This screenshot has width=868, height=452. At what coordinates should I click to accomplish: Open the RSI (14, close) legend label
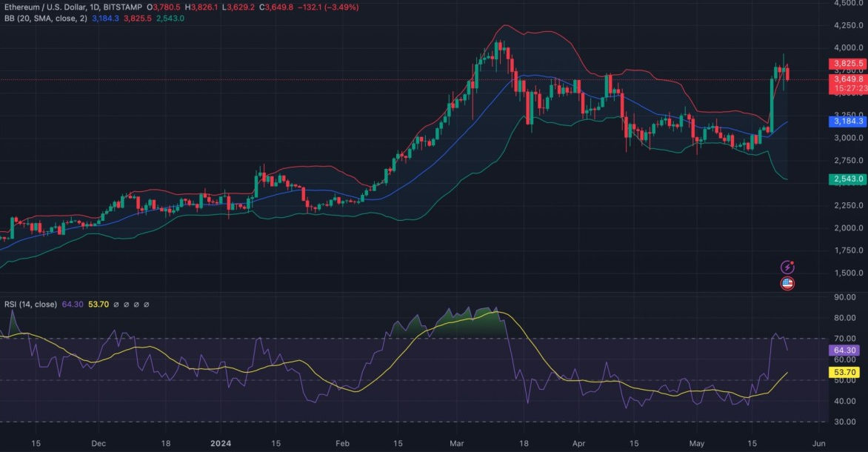click(x=30, y=304)
